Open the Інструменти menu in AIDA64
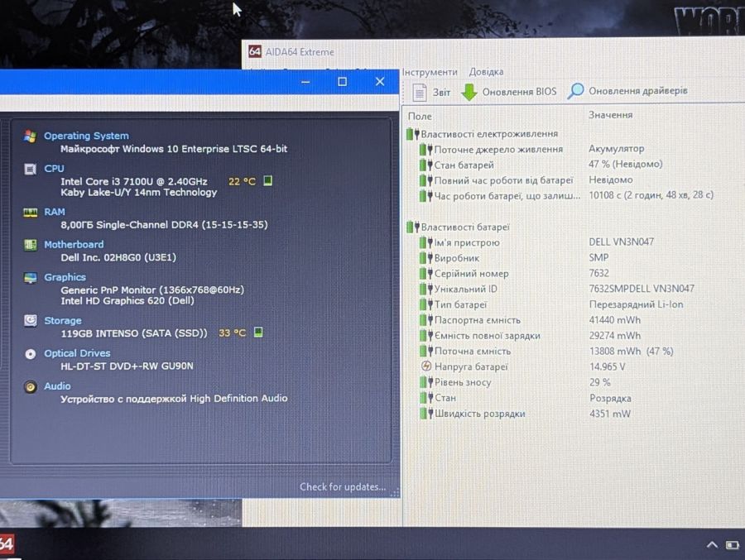The image size is (745, 560). tap(430, 72)
